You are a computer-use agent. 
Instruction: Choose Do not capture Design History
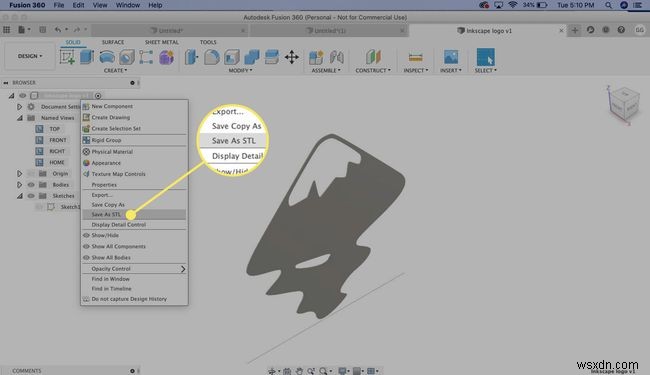134,299
